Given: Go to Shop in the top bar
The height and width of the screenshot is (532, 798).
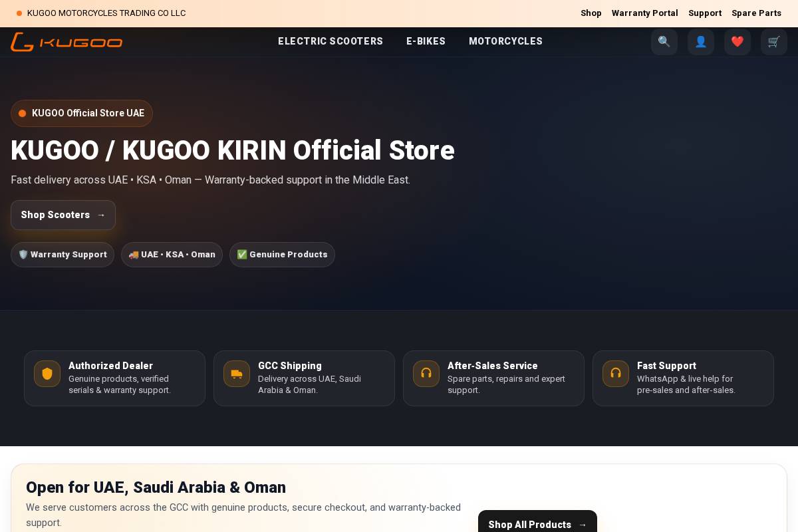Looking at the screenshot, I should [x=591, y=13].
